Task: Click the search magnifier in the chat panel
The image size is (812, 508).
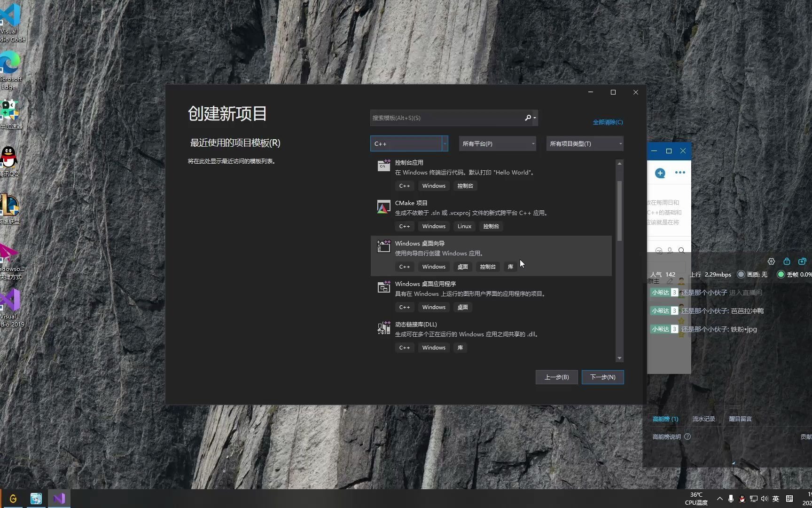Action: [681, 250]
